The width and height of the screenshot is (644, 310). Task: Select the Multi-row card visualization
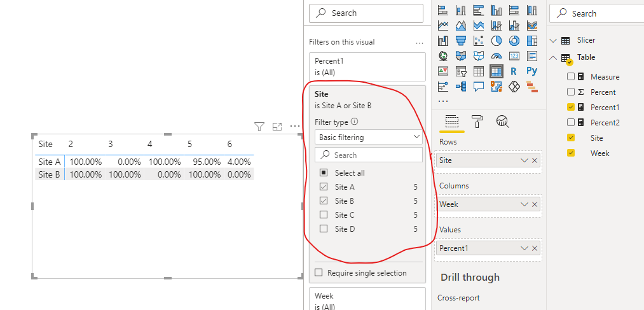coord(532,55)
